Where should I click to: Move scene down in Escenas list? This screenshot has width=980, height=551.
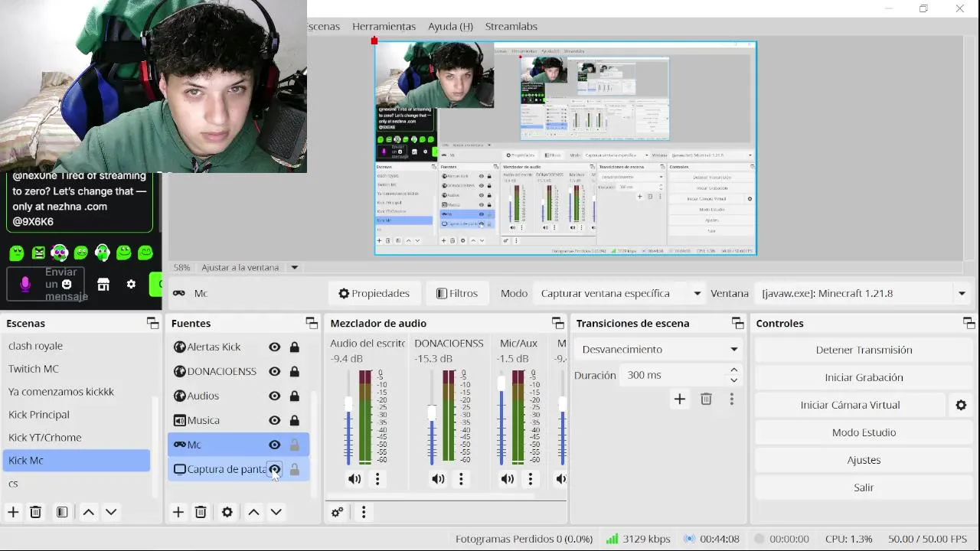click(111, 512)
